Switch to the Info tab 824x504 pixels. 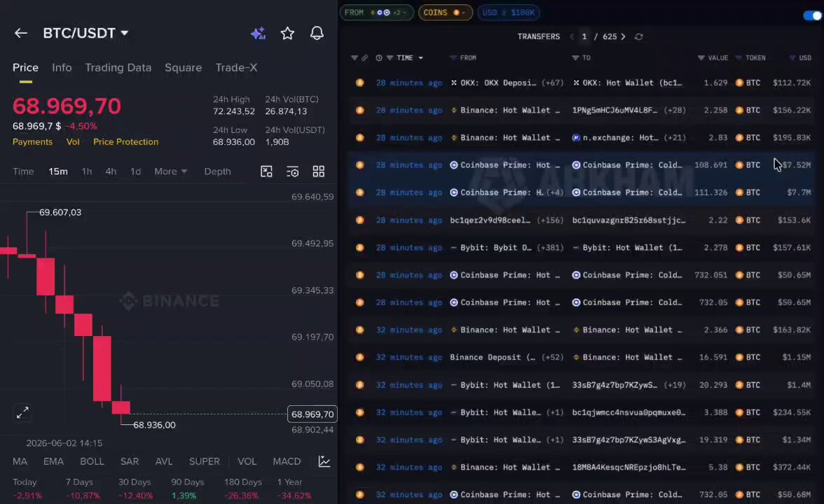point(62,68)
